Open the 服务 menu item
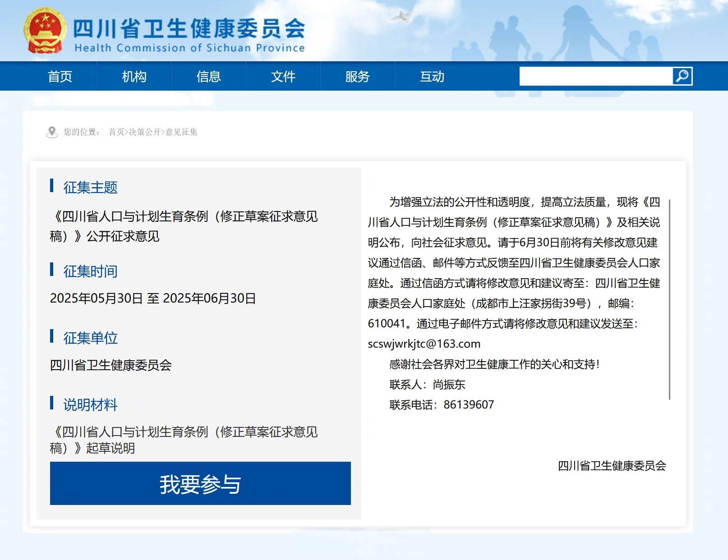This screenshot has height=560, width=728. [358, 76]
